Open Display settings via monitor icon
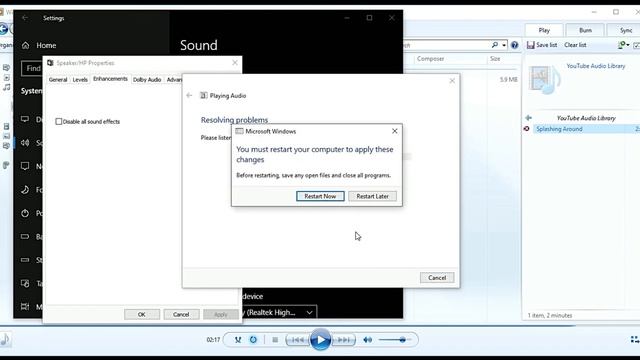640x360 pixels. (x=25, y=119)
